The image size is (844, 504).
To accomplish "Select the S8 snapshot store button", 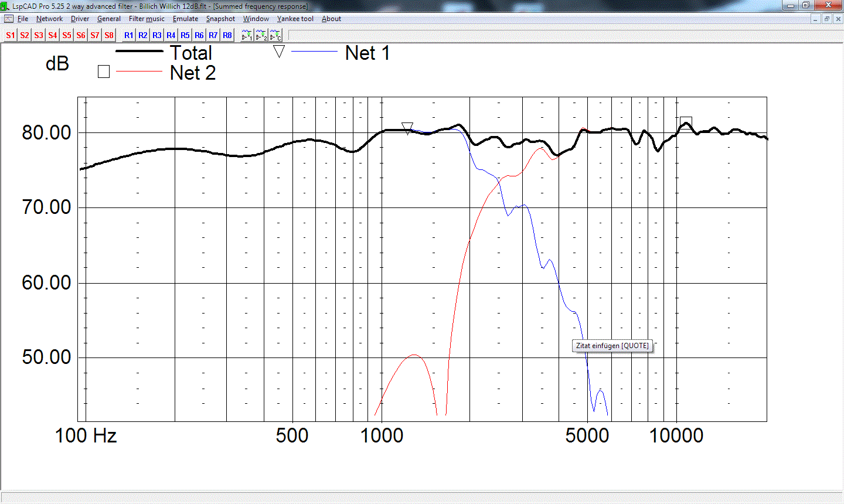I will (x=109, y=35).
